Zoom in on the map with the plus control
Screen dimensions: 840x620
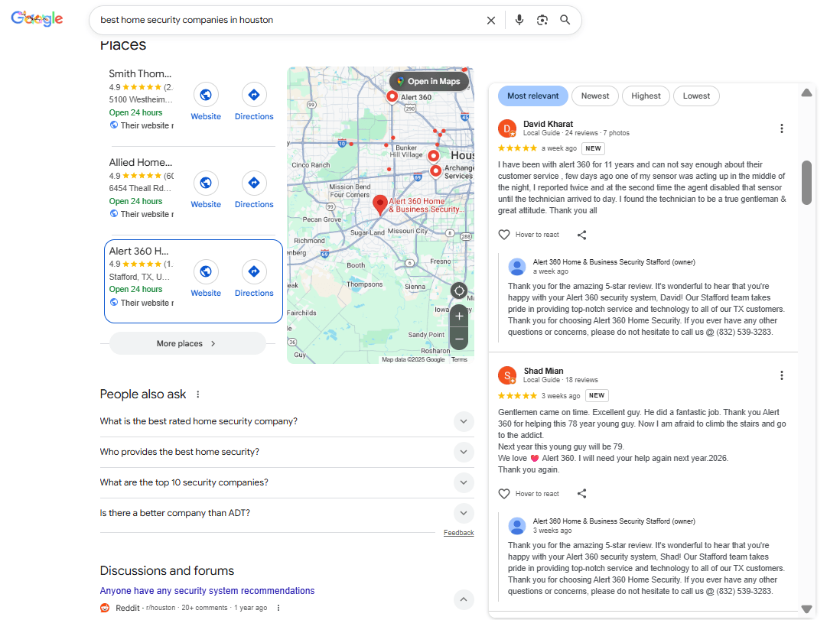(x=459, y=316)
